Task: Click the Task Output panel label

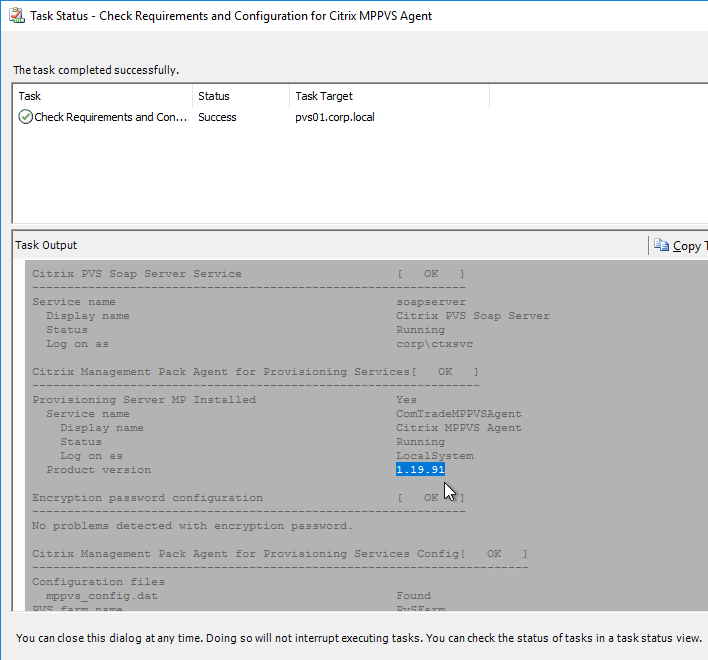Action: click(x=46, y=245)
